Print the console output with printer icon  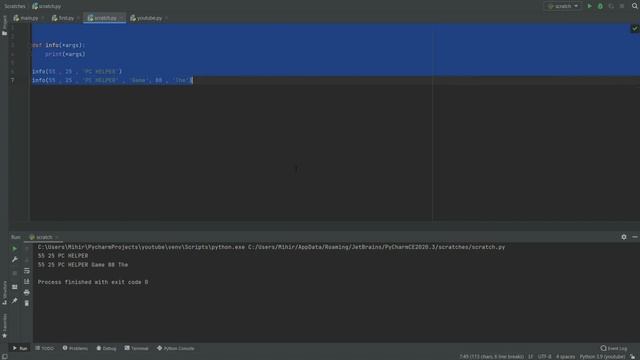(27, 292)
